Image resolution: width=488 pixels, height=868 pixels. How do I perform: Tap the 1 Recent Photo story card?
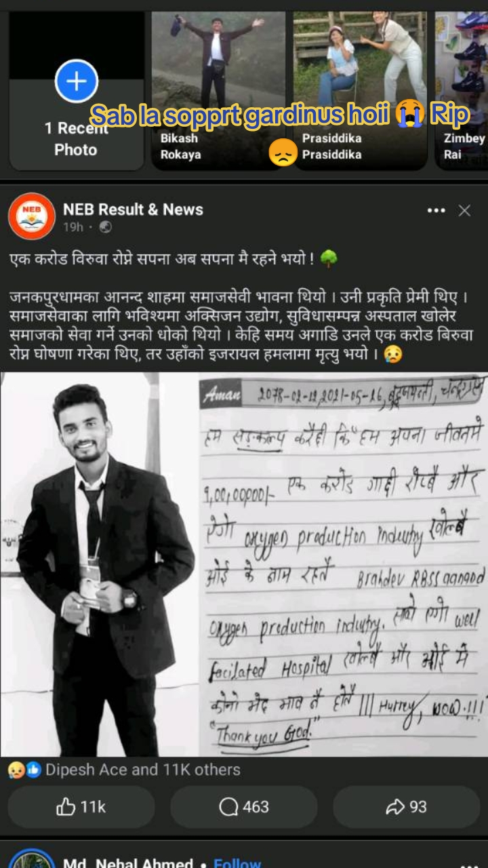77,90
